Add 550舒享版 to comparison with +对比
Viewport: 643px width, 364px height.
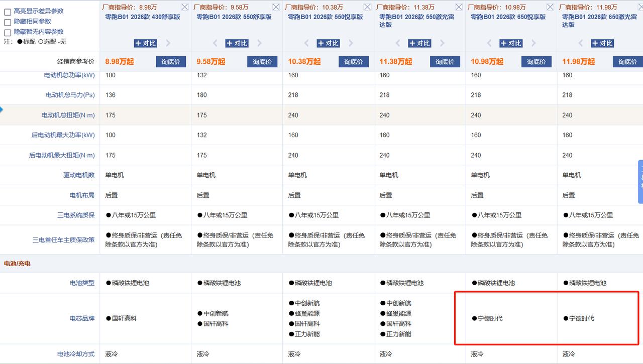pos(237,43)
